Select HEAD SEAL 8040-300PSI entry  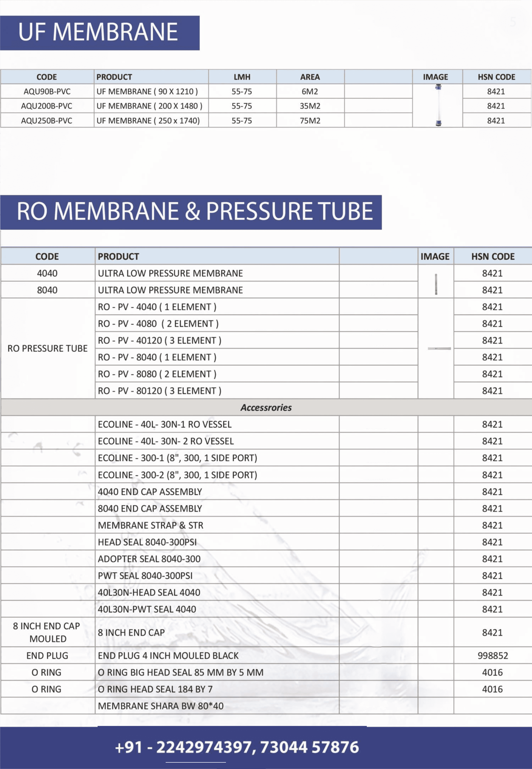pyautogui.click(x=147, y=542)
